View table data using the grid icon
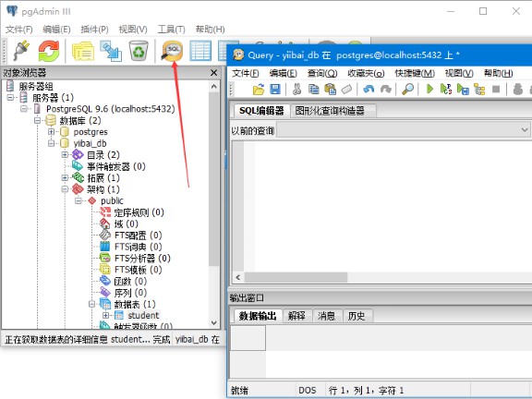Screen dimensions: 532x399 (200, 51)
